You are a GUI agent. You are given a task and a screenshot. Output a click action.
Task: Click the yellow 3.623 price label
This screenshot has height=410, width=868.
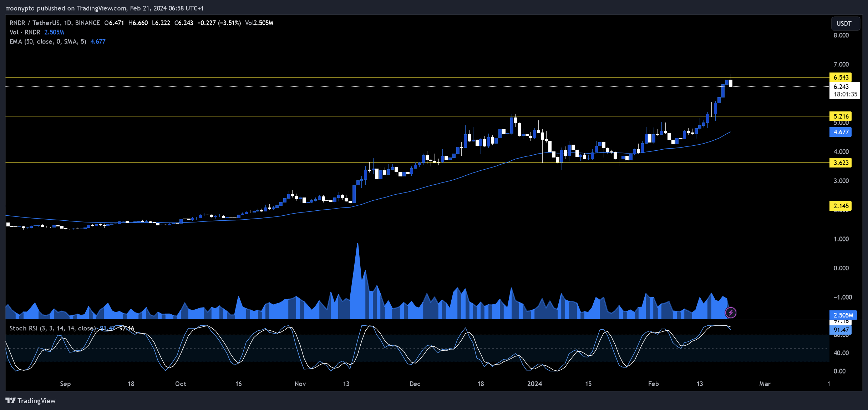[x=841, y=163]
